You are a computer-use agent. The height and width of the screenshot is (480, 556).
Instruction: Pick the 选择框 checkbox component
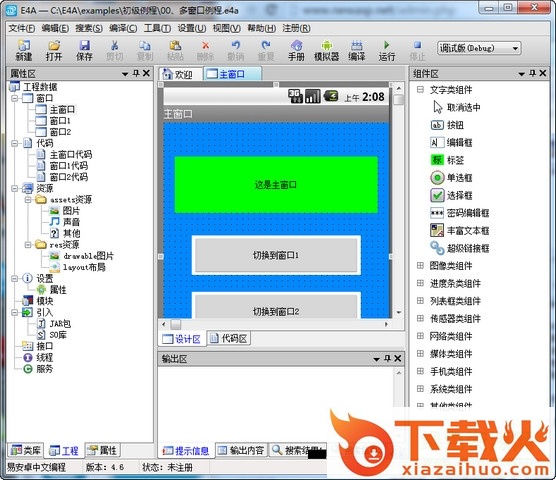click(x=437, y=195)
